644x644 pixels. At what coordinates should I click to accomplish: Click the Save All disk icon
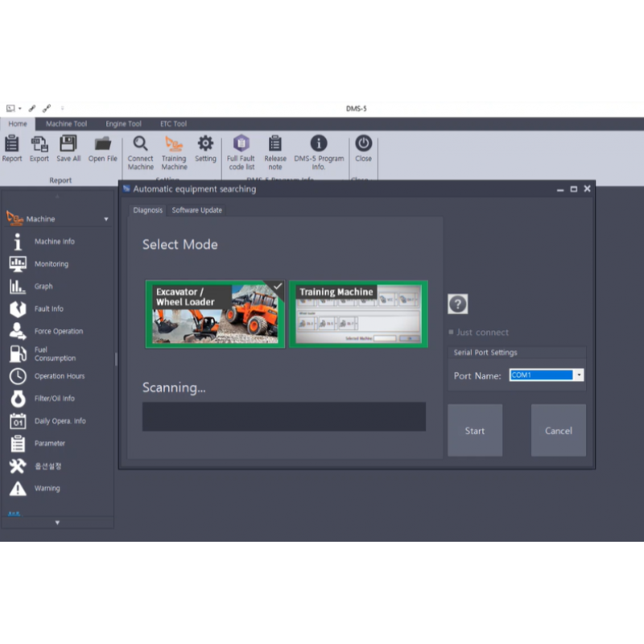pyautogui.click(x=68, y=144)
